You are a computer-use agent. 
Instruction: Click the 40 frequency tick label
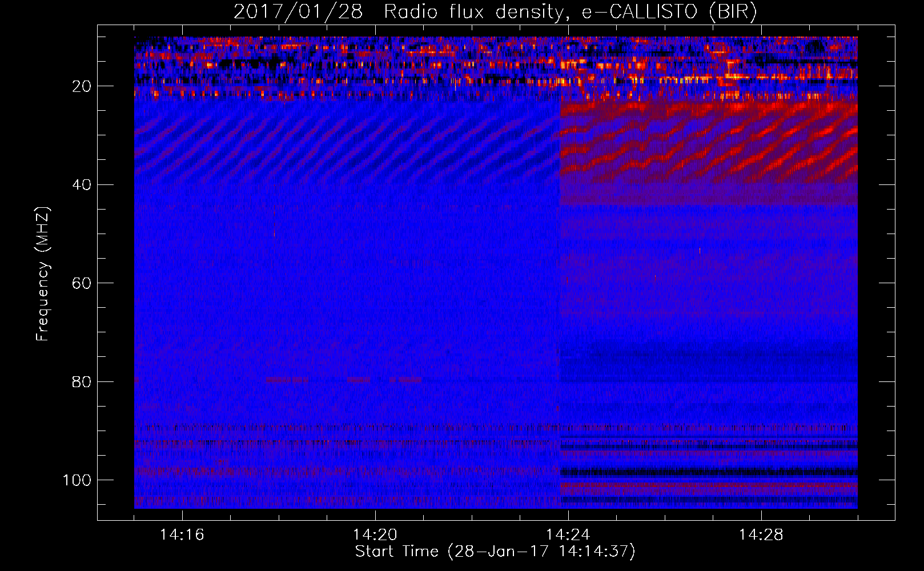click(x=82, y=185)
